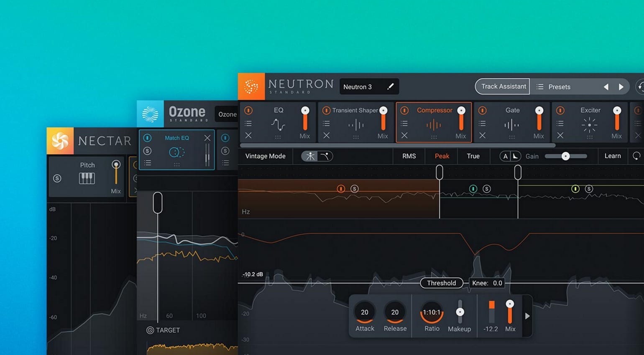Screen dimensions: 644x355
Task: Open EQ module presets list icon
Action: [x=248, y=123]
